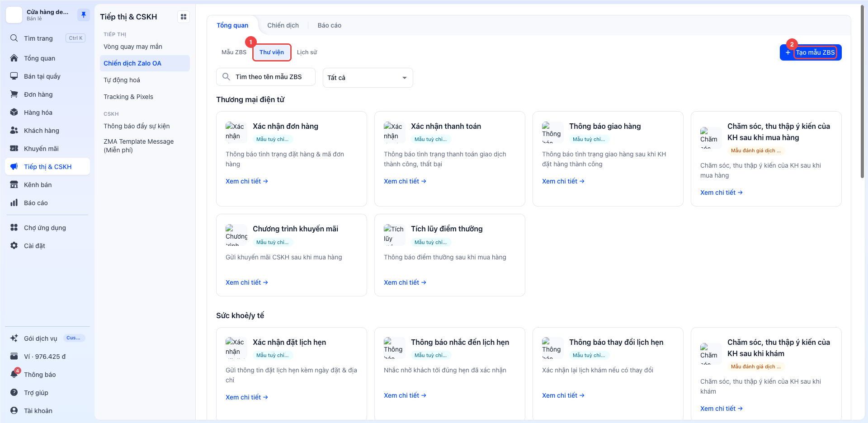Viewport: 868px width, 423px height.
Task: Open the Cài đặt gear icon
Action: 14,246
